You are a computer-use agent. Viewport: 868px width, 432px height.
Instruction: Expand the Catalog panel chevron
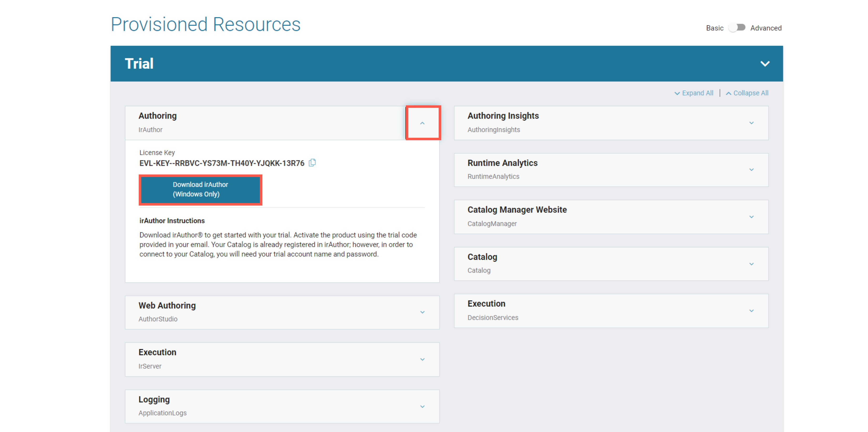tap(751, 264)
